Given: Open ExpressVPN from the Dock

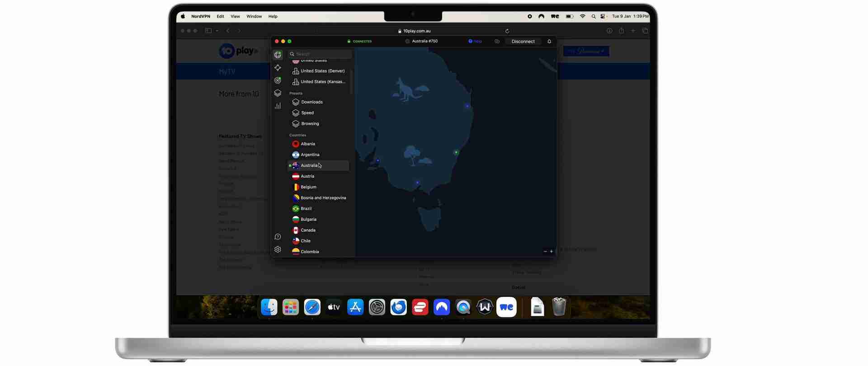Looking at the screenshot, I should pos(420,307).
